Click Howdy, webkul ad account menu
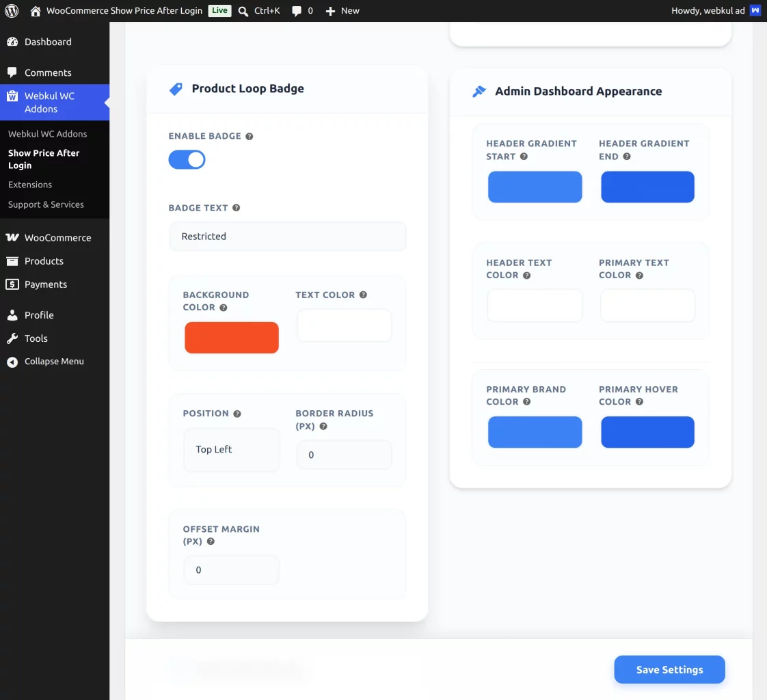This screenshot has width=767, height=700. pyautogui.click(x=716, y=11)
